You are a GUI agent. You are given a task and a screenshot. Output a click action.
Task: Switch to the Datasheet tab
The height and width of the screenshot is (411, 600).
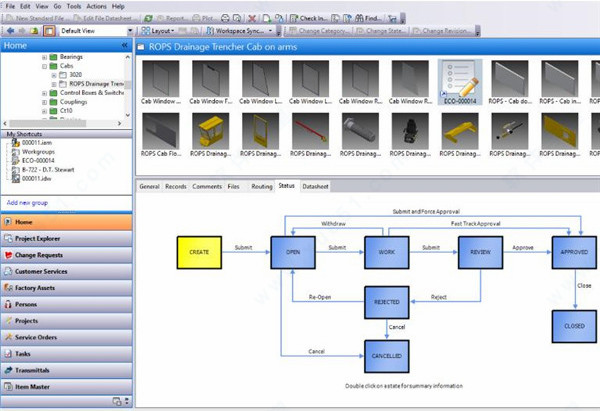pos(315,186)
